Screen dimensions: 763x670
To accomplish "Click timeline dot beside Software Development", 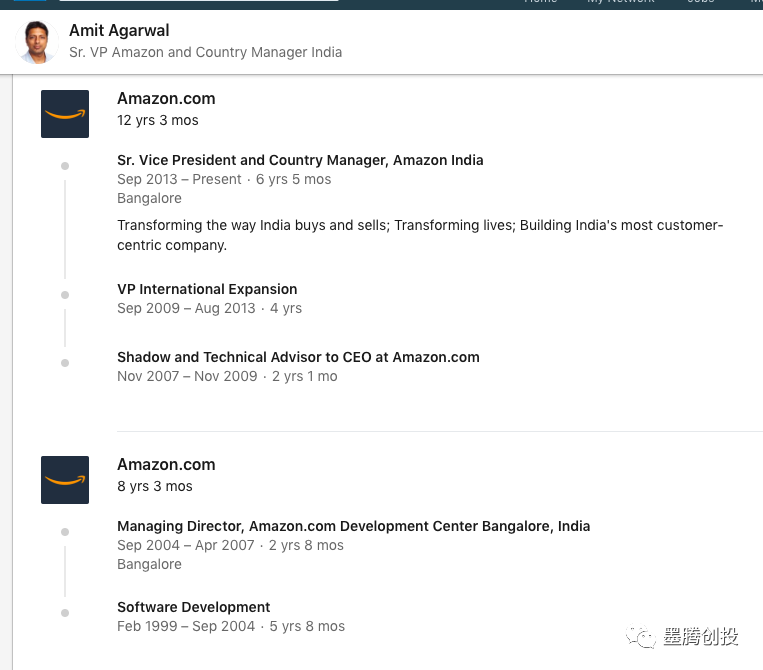I will coord(65,613).
